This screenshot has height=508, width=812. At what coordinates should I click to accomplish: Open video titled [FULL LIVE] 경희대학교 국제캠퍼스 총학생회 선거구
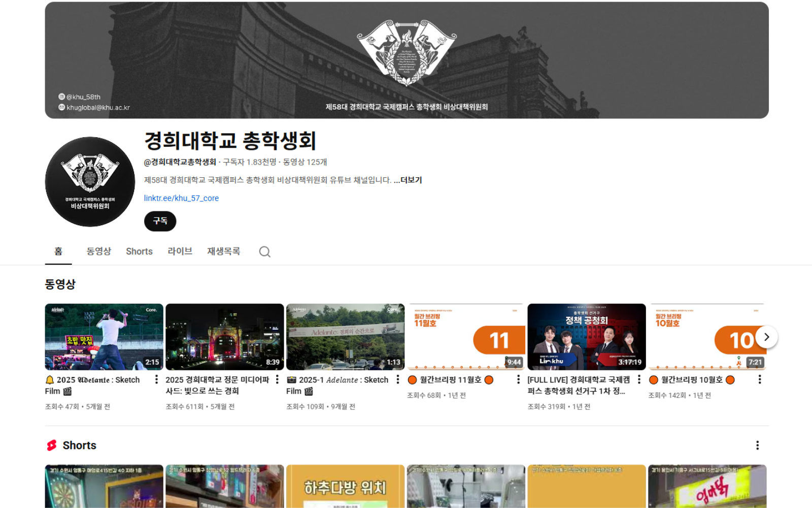click(x=579, y=385)
